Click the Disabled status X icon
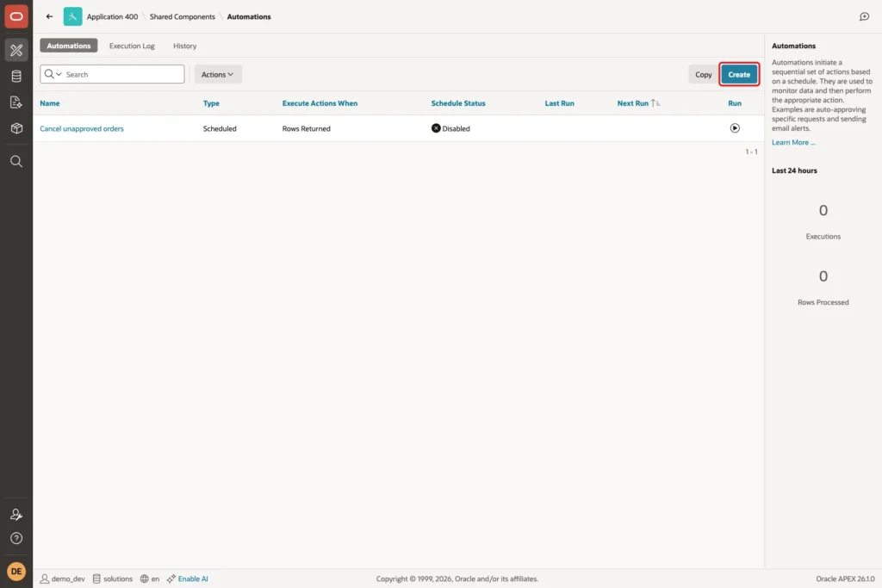882x588 pixels. pos(436,128)
